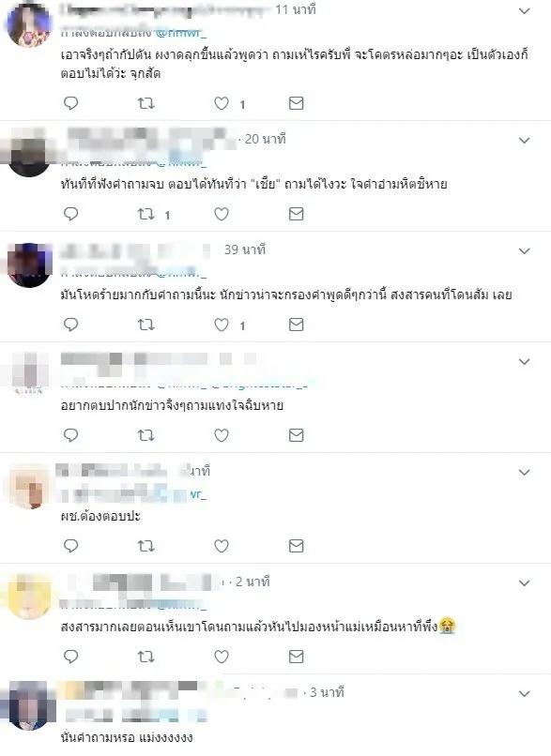Viewport: 551px width, 756px height.
Task: Open the blurred @mention link in the top tweet
Action: click(179, 32)
